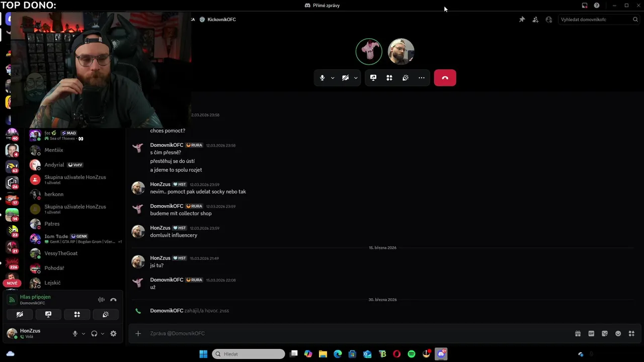Open the Mentiiix direct message

pos(75,150)
